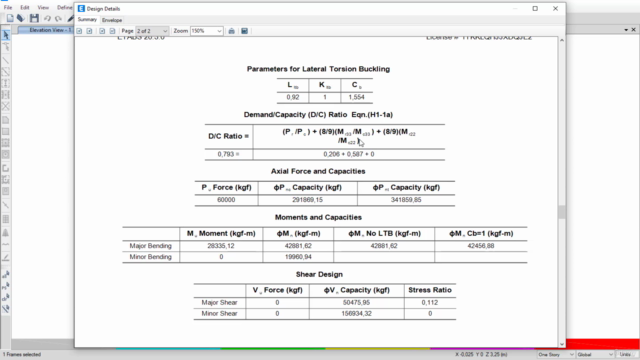Open the Global coordinate system dropdown
The image size is (640, 360).
coord(595,355)
